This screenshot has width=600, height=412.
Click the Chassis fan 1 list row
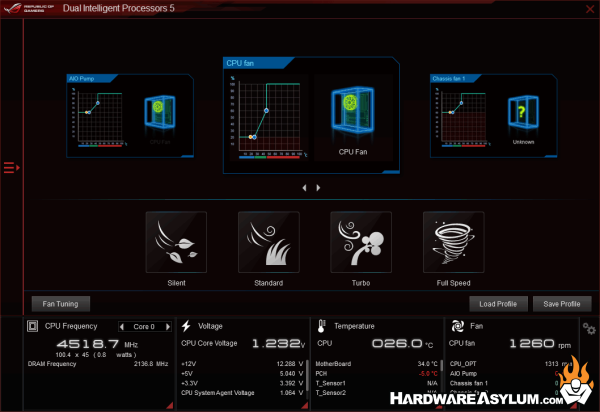[x=504, y=383]
